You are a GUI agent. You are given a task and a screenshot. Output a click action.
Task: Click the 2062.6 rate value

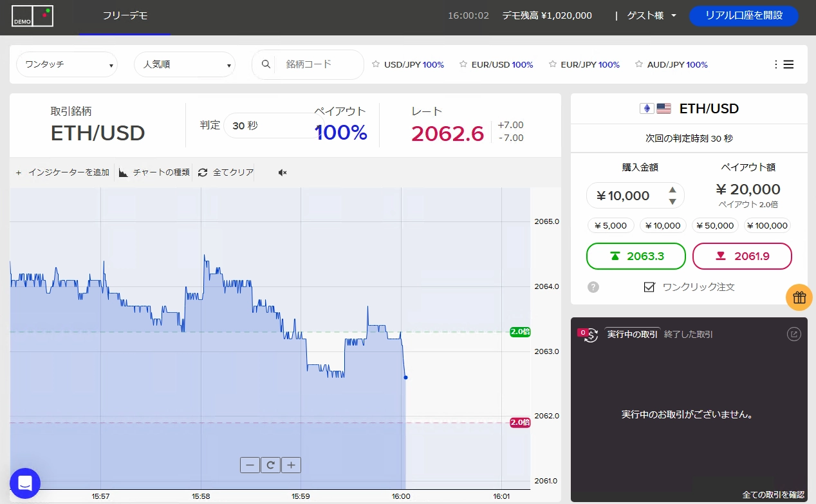(447, 133)
